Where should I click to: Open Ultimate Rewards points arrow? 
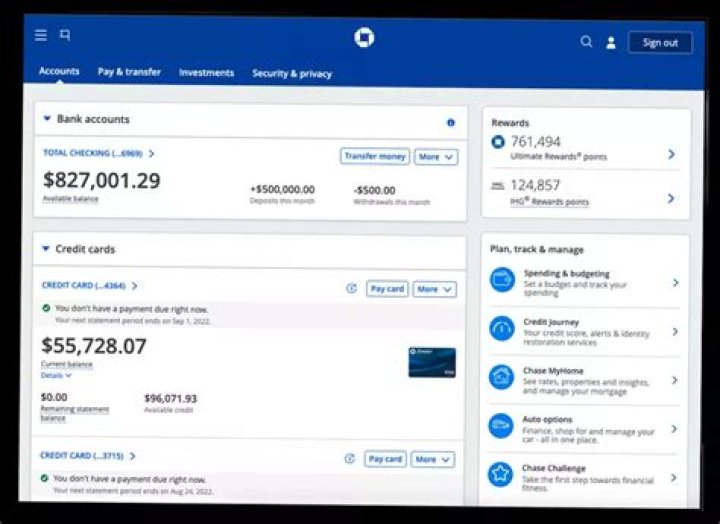(x=671, y=154)
